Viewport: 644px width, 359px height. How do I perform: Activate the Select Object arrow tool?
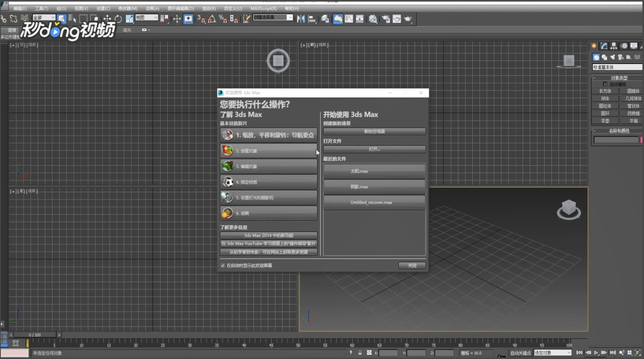61,18
